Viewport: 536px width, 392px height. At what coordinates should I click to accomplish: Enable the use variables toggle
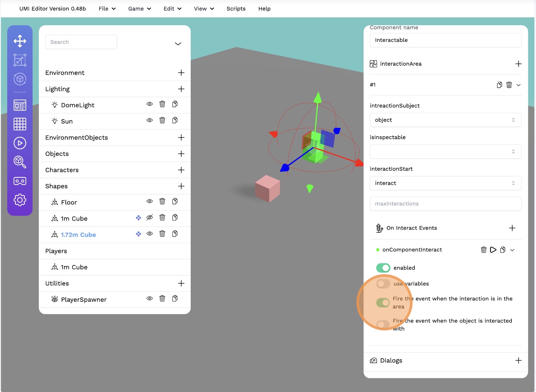pos(383,283)
